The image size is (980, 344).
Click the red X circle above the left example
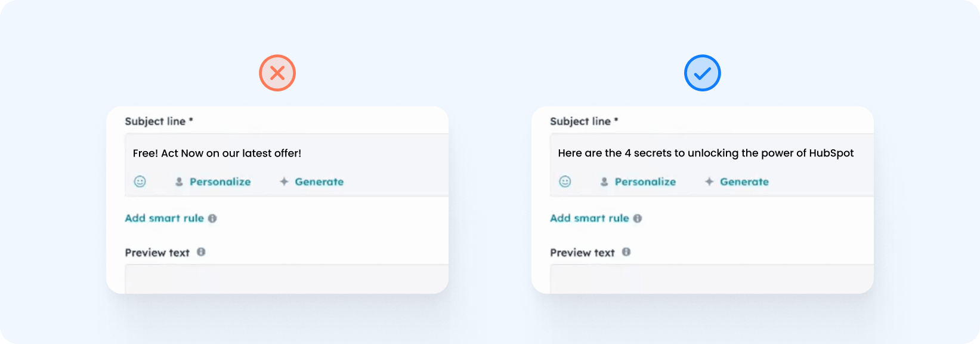click(277, 72)
